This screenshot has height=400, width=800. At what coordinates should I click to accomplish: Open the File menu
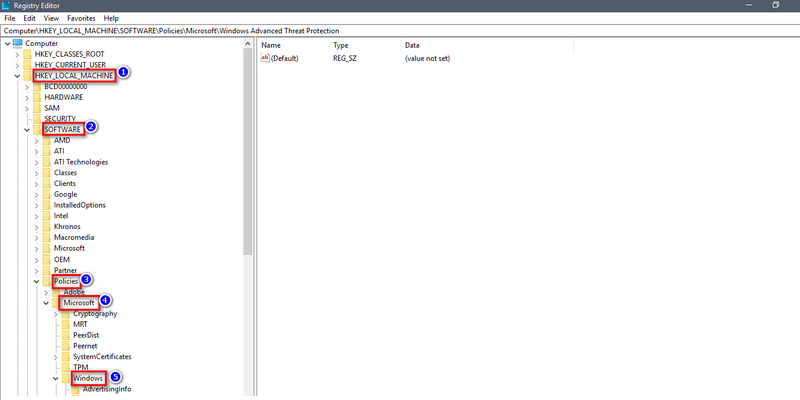coord(10,18)
